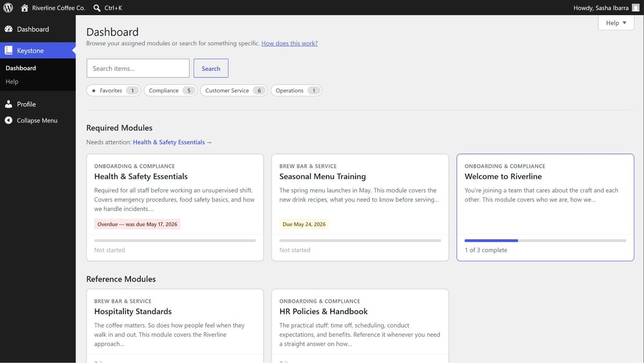Screen dimensions: 644x363
Task: Click the Search button
Action: (211, 68)
